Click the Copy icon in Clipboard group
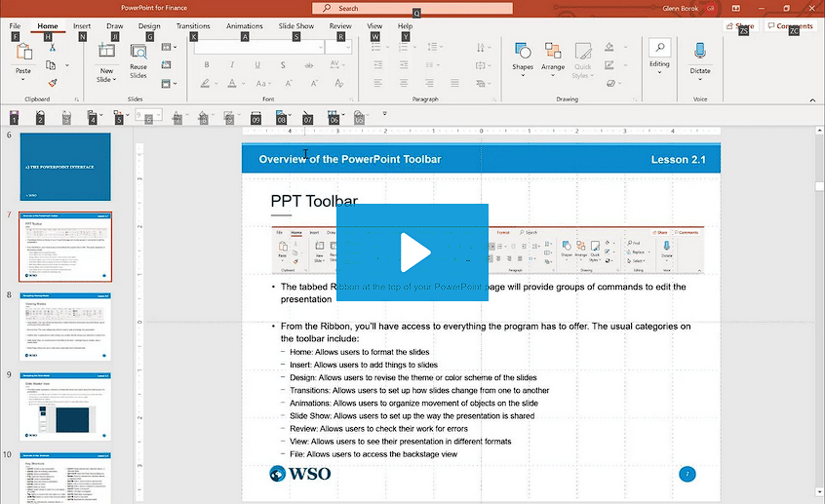825x504 pixels. click(x=51, y=65)
